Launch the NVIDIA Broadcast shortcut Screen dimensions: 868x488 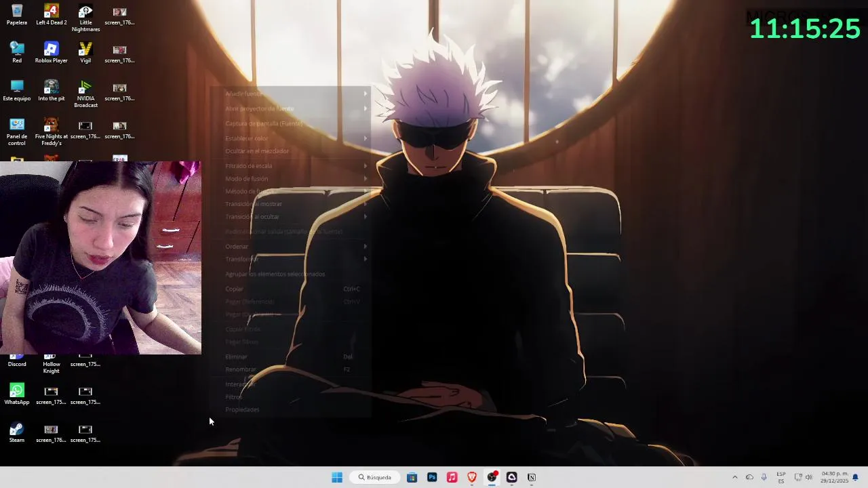(x=85, y=94)
